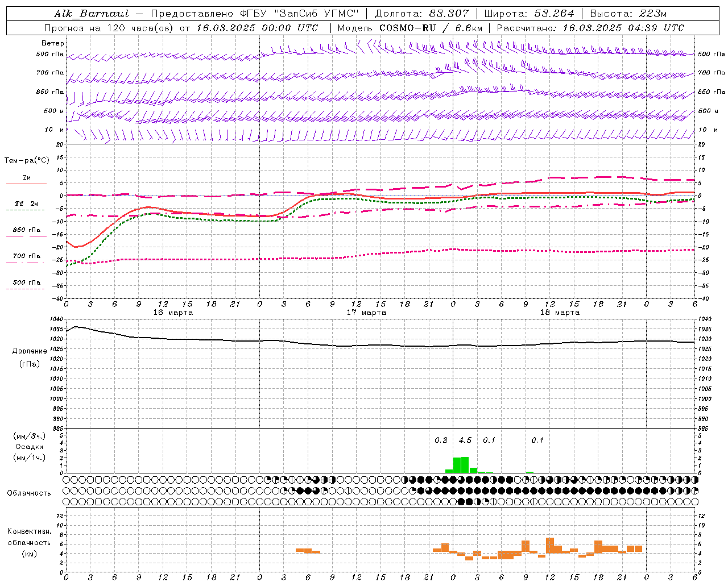Click the 18 марта date label

pyautogui.click(x=560, y=313)
